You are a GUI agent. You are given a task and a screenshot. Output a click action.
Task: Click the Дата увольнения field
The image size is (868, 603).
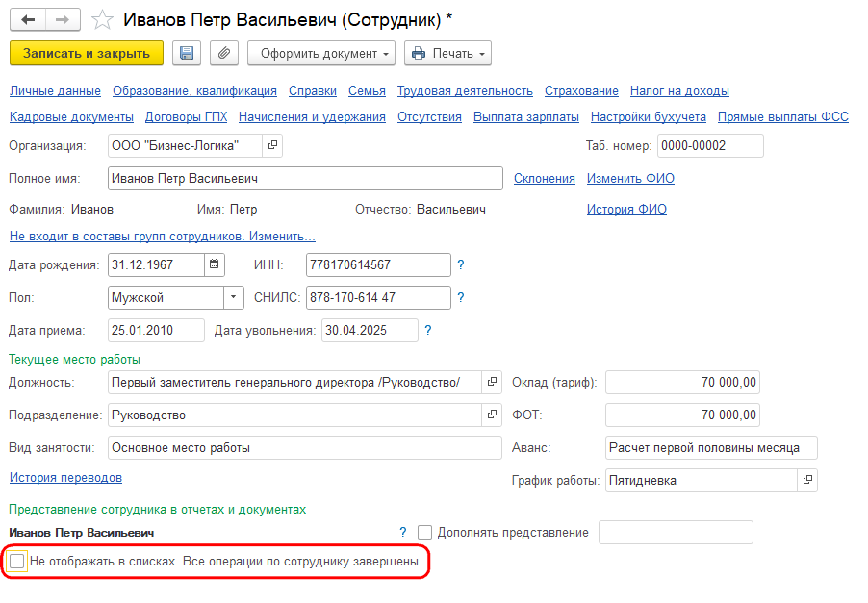pos(370,330)
